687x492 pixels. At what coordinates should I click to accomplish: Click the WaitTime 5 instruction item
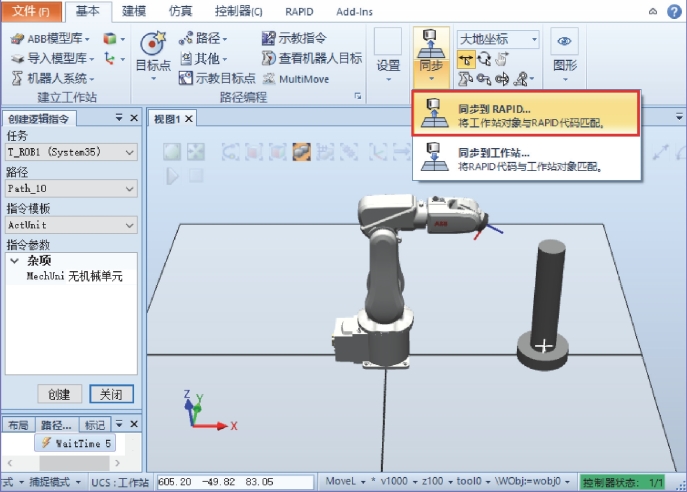(75, 443)
